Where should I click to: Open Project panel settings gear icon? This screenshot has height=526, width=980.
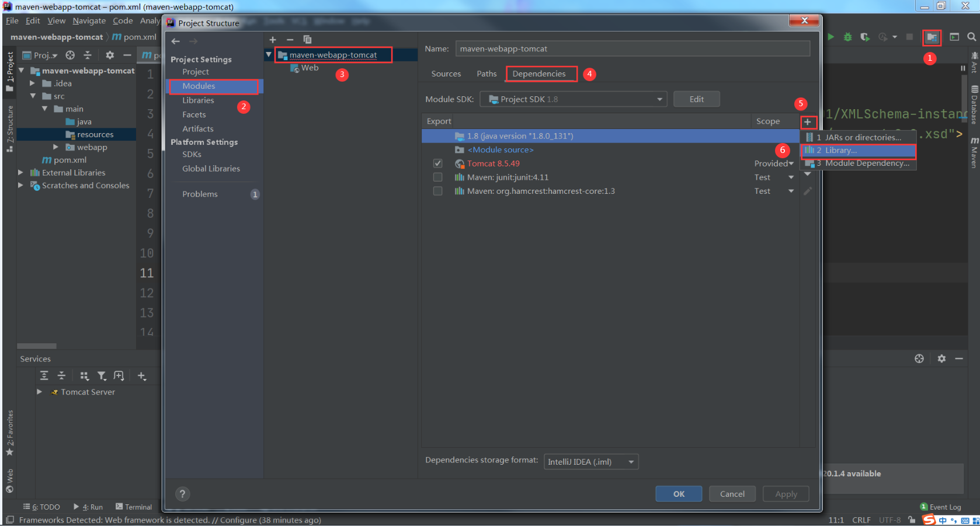110,55
